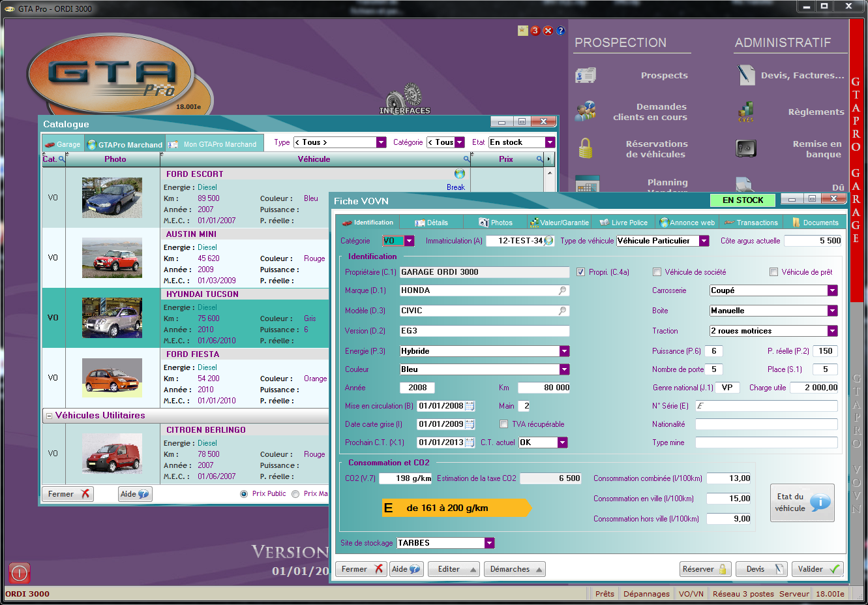This screenshot has height=605, width=868.
Task: Click Fermer in the Fiche VOVN window
Action: coord(361,569)
